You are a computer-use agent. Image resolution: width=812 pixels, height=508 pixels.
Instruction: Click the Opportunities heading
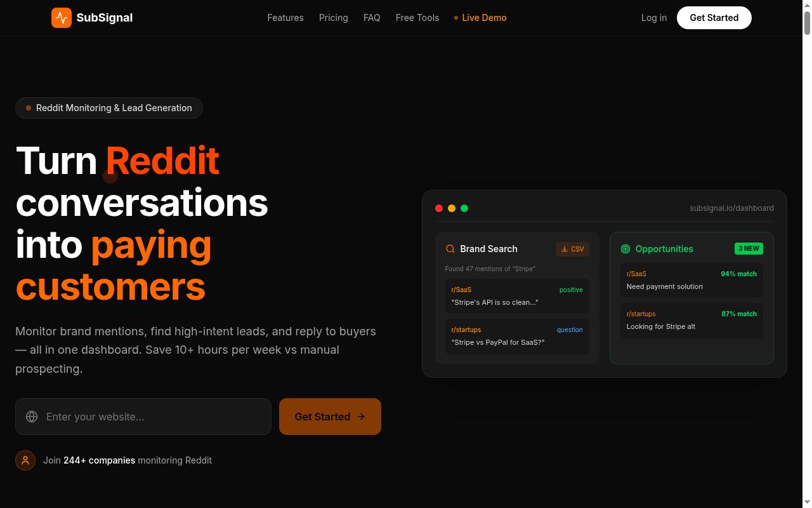(x=664, y=249)
